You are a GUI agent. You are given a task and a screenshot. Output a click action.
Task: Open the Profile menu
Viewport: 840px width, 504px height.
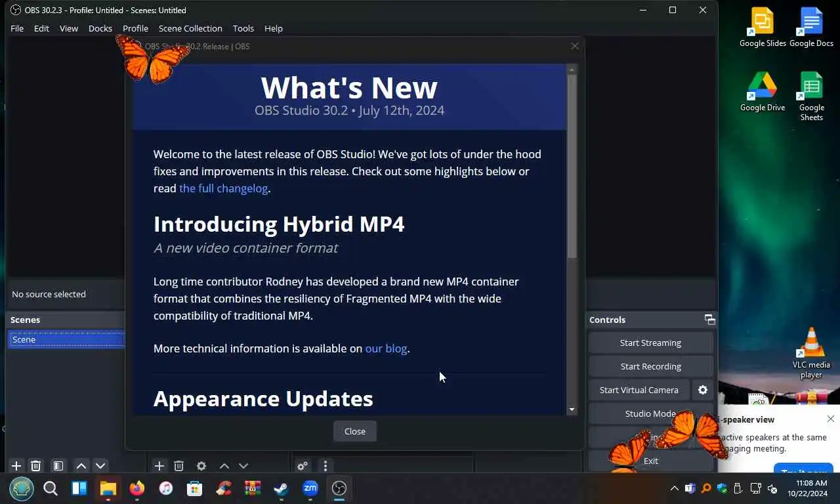[x=135, y=28]
